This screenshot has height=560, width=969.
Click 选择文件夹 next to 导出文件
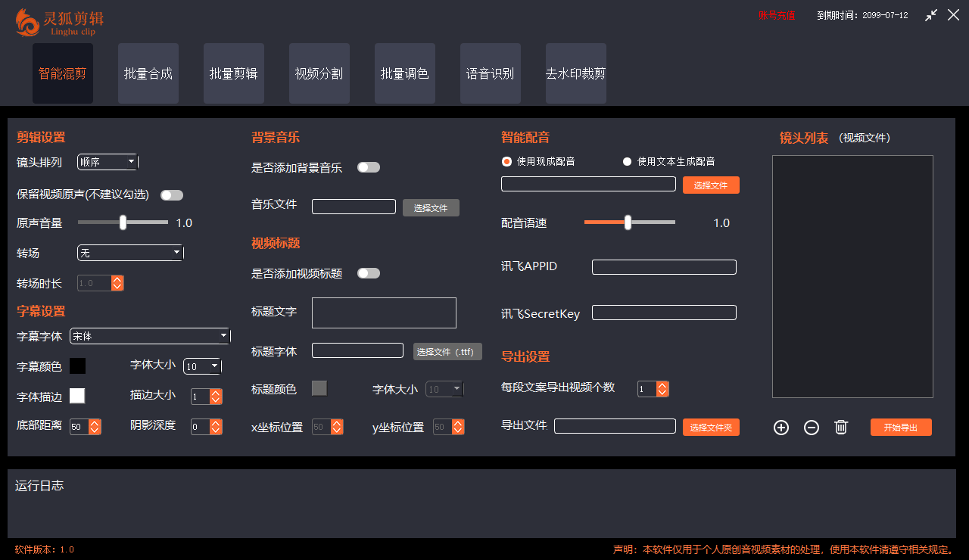[x=711, y=427]
